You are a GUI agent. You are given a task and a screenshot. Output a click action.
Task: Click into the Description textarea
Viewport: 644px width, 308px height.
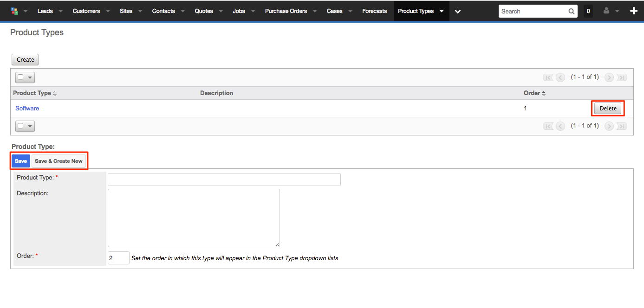point(194,218)
